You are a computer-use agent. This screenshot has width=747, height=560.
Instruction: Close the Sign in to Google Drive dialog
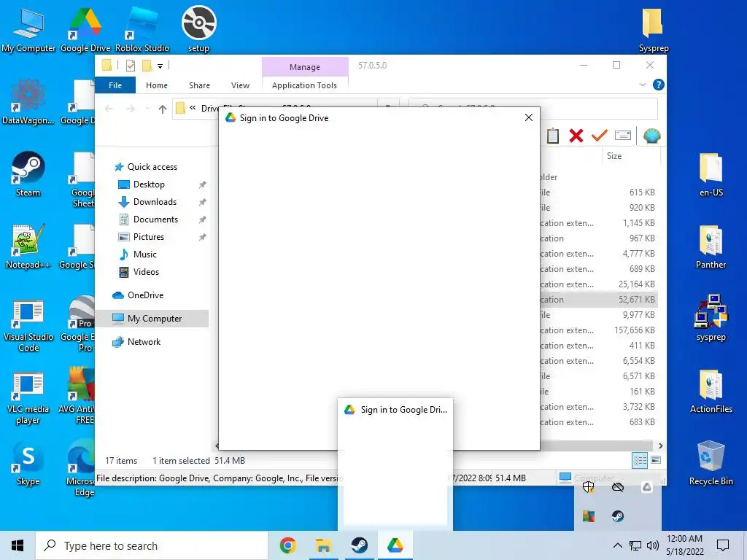coord(528,117)
